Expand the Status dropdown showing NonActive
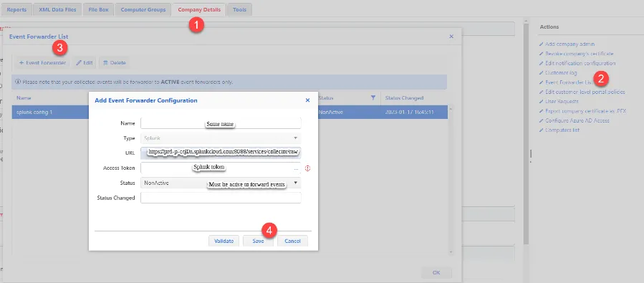 [221, 183]
